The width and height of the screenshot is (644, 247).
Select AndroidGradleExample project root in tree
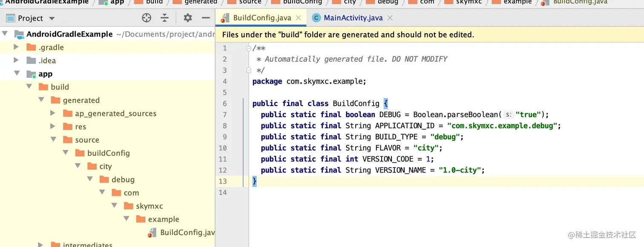[69, 34]
